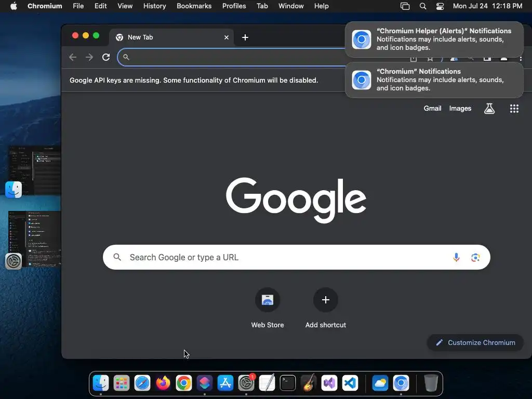
Task: Click the Google search box
Action: [296, 257]
